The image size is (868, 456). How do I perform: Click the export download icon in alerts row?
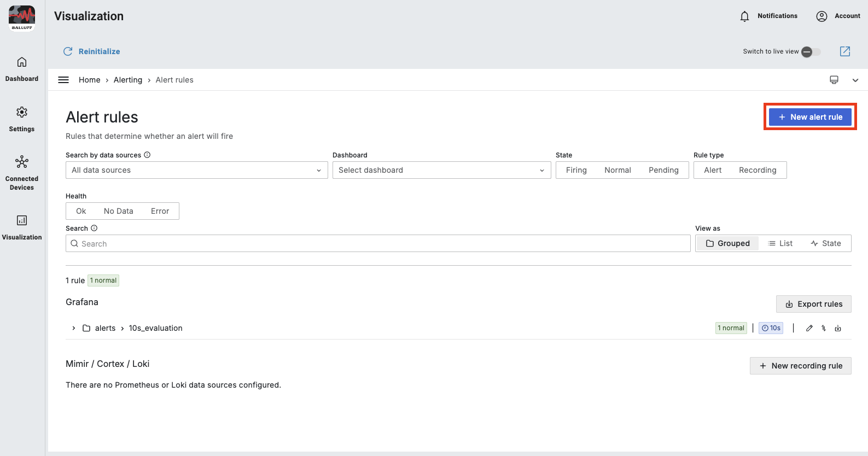[838, 328]
